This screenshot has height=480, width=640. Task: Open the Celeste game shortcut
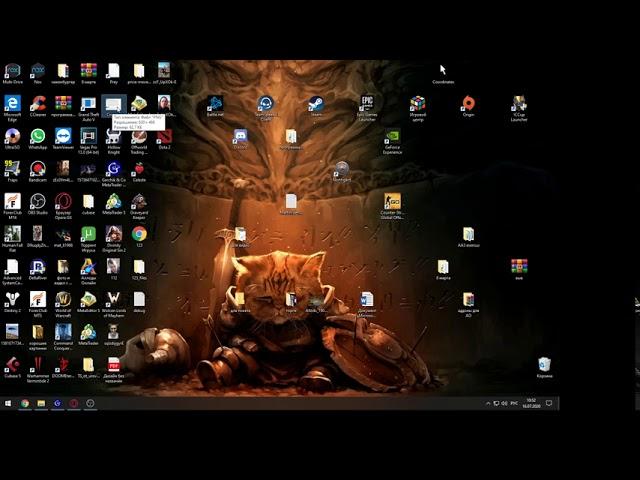[139, 169]
